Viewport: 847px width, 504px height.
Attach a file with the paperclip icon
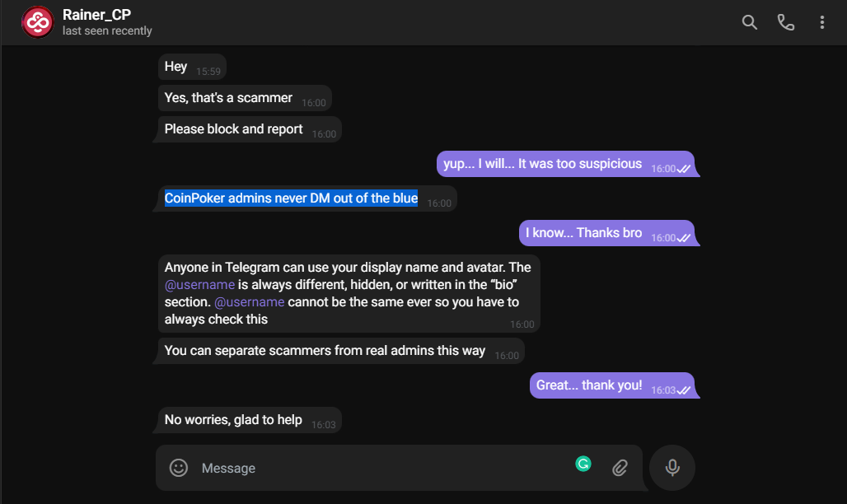[620, 468]
